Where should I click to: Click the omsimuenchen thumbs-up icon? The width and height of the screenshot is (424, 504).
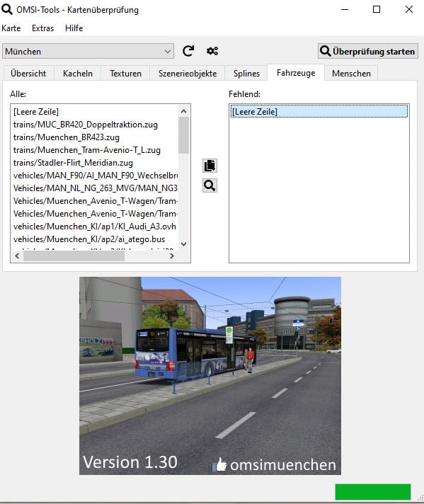(219, 464)
